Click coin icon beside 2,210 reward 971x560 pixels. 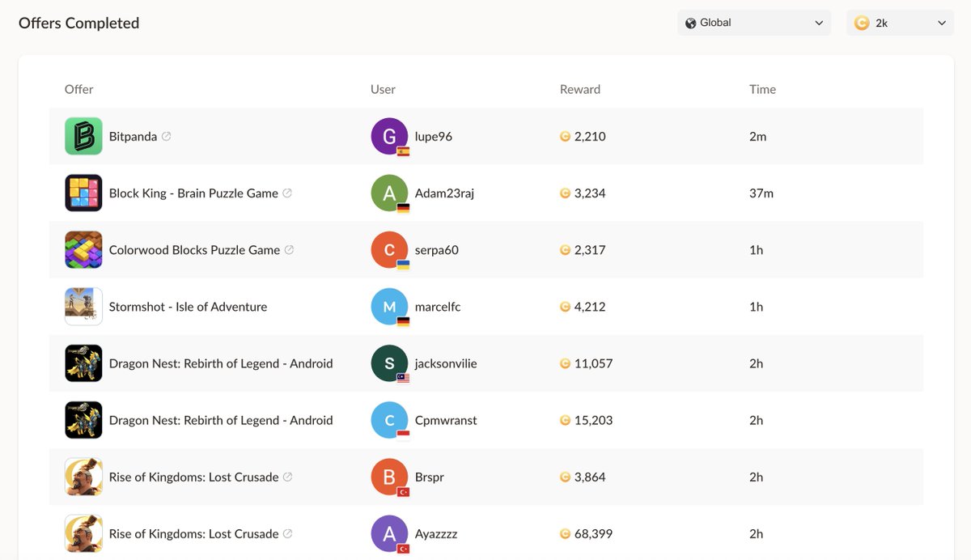(x=566, y=137)
